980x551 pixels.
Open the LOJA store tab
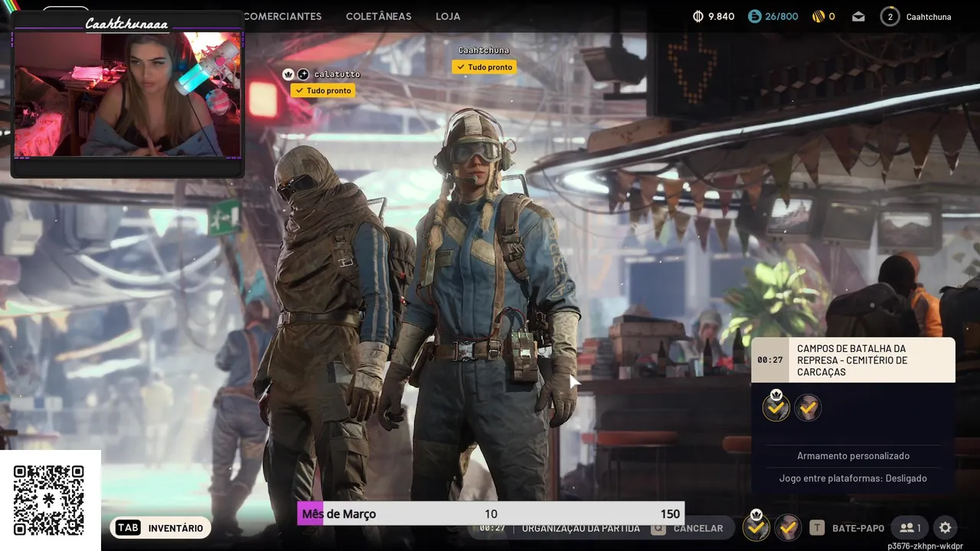click(x=448, y=16)
